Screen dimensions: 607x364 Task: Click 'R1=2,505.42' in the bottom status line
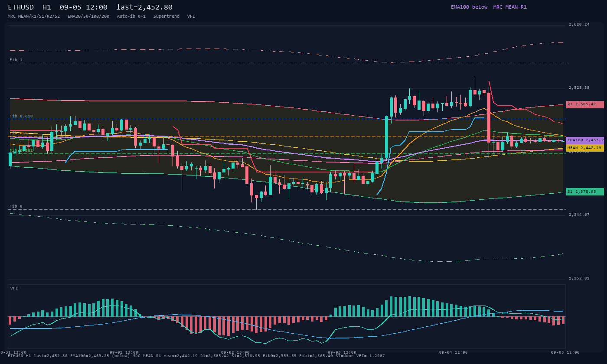[215, 356]
